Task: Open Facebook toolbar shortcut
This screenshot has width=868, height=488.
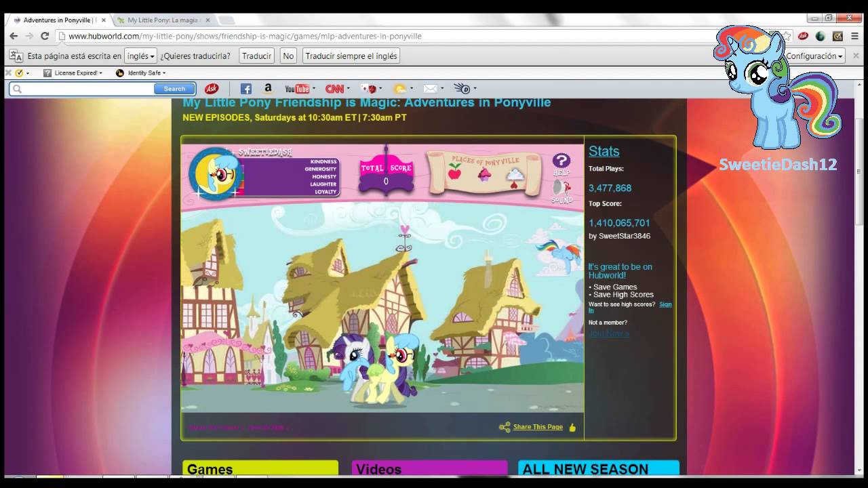Action: click(245, 89)
